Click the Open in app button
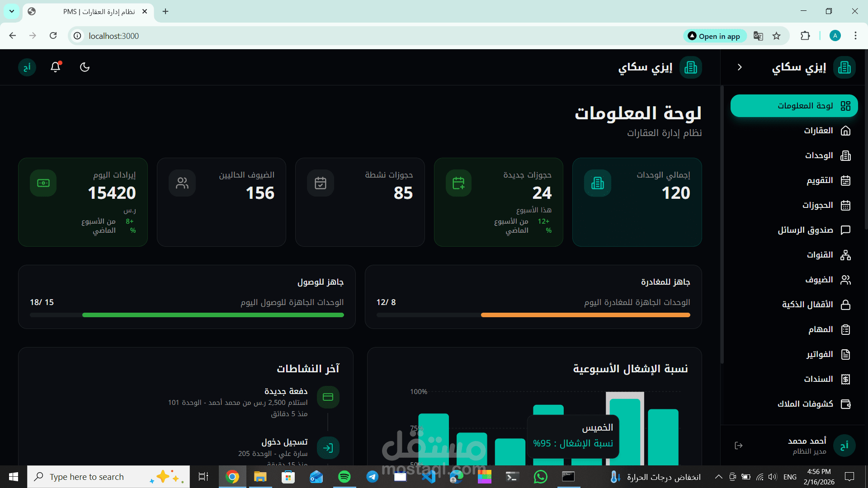Image resolution: width=868 pixels, height=488 pixels. pos(714,36)
